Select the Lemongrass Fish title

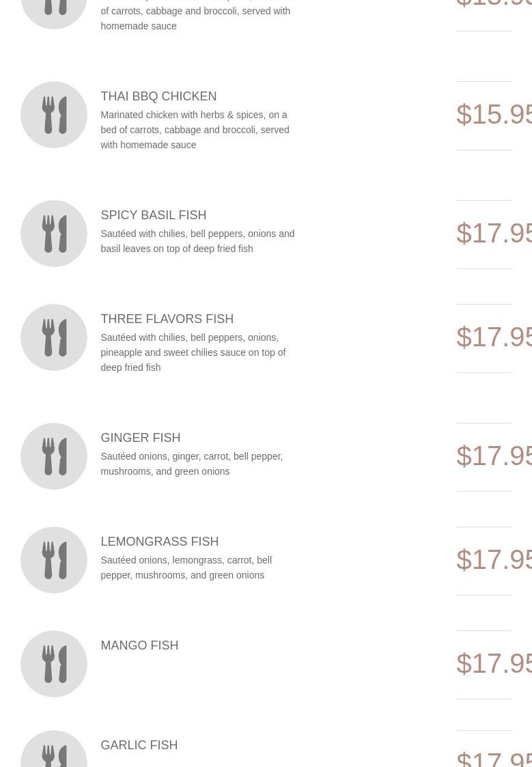[159, 542]
